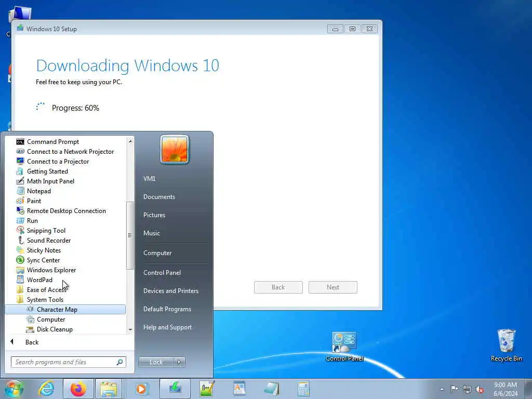The image size is (532, 399).
Task: Open the notepad taskbar icon
Action: [x=271, y=389]
